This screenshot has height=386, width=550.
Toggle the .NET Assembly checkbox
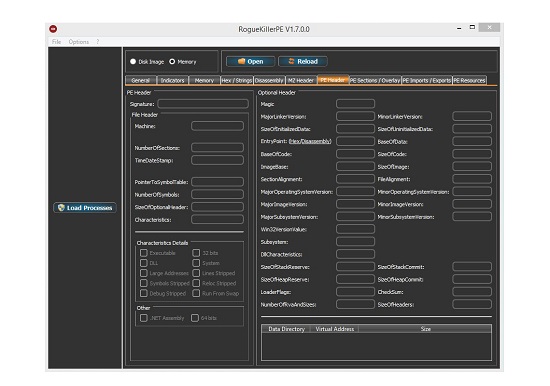coord(143,318)
